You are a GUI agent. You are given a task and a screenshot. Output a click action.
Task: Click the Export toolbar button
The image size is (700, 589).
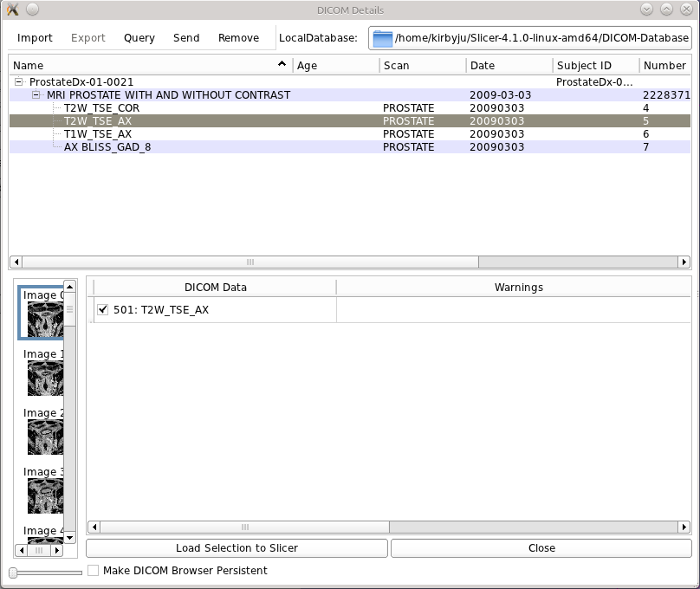coord(88,38)
